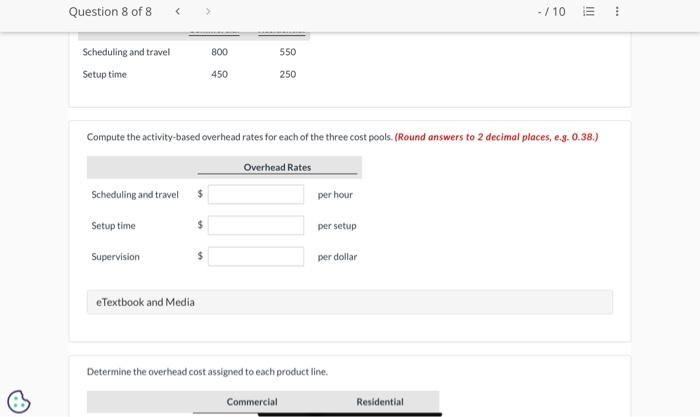Select the value 800 in the table
Viewport: 700px width, 417px height.
[219, 52]
